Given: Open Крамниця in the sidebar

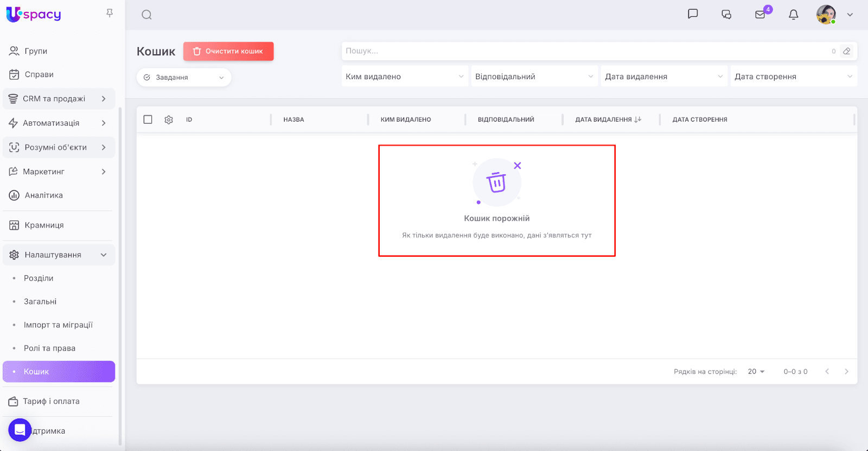Looking at the screenshot, I should coord(59,225).
